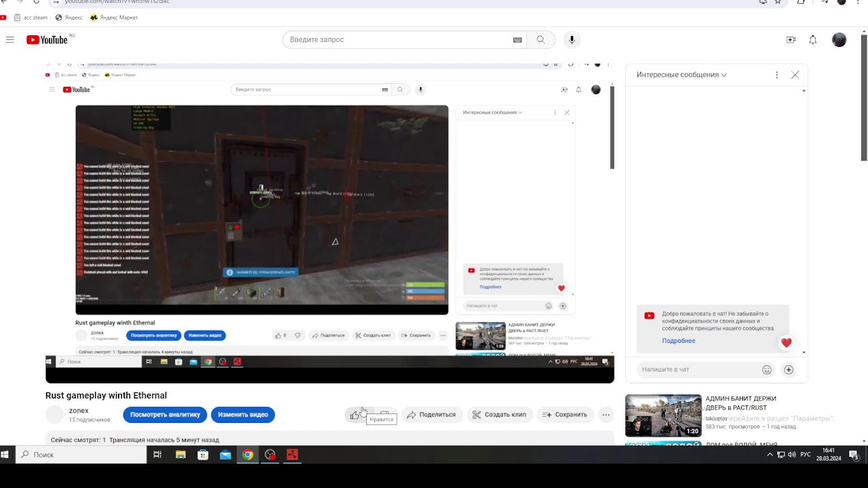This screenshot has width=868, height=488.
Task: Open the clock and calendar flyout
Action: (829, 455)
